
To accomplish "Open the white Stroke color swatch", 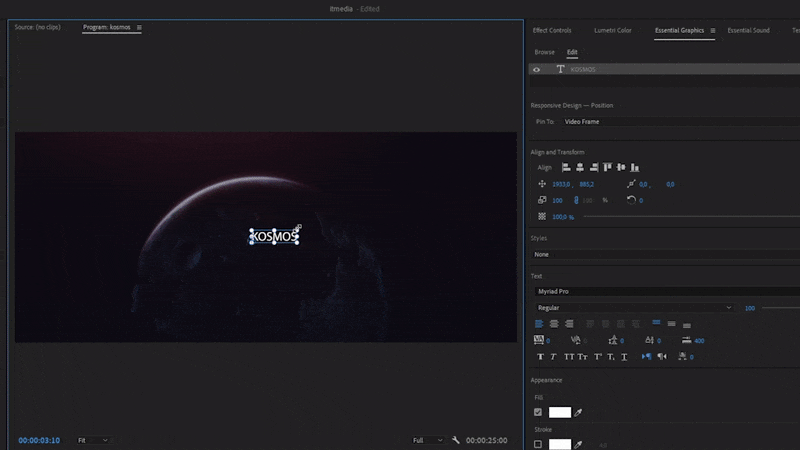I will pyautogui.click(x=560, y=444).
